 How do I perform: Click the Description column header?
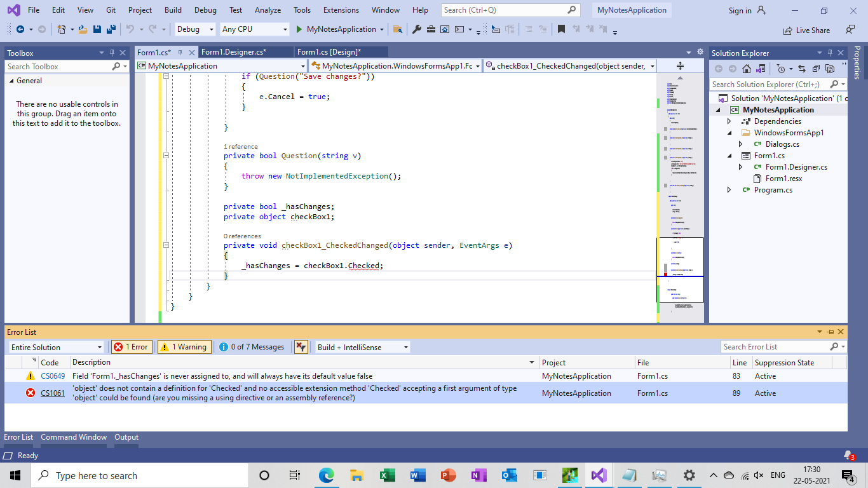304,362
